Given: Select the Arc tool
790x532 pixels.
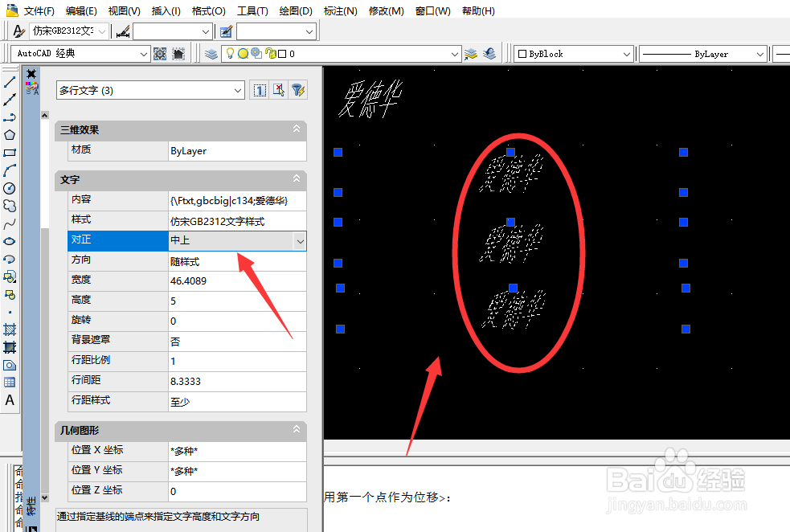Looking at the screenshot, I should point(10,170).
